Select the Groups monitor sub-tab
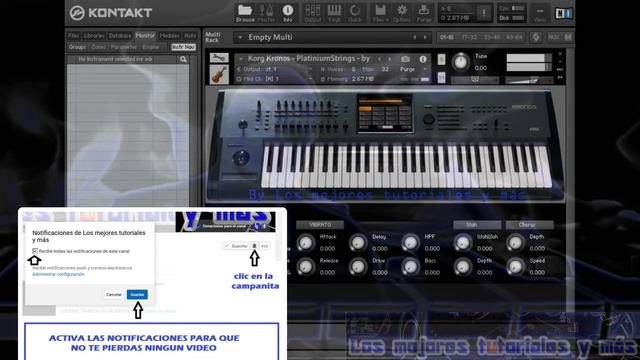640x360 pixels. pos(77,47)
